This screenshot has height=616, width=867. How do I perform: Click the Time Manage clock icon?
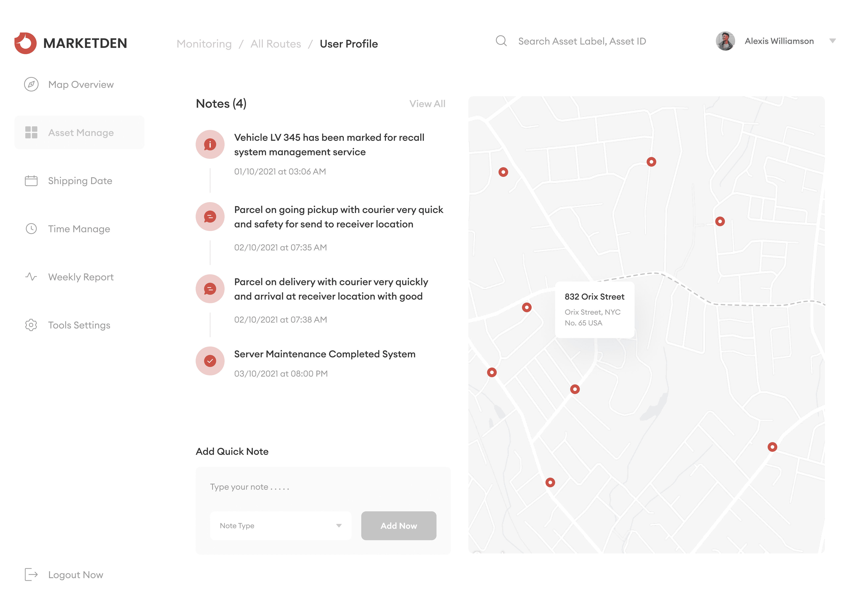(x=31, y=229)
